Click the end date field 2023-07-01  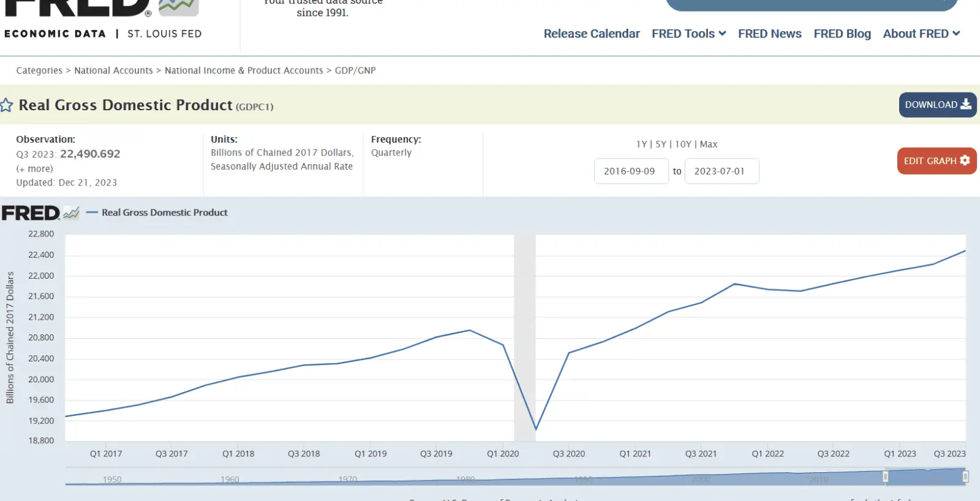pyautogui.click(x=721, y=171)
